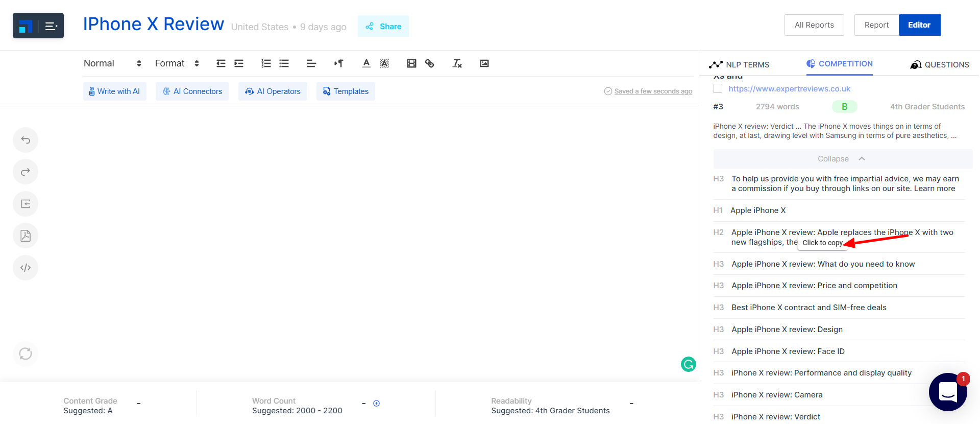The image size is (980, 424).
Task: Open the text alignment icon
Action: 311,63
